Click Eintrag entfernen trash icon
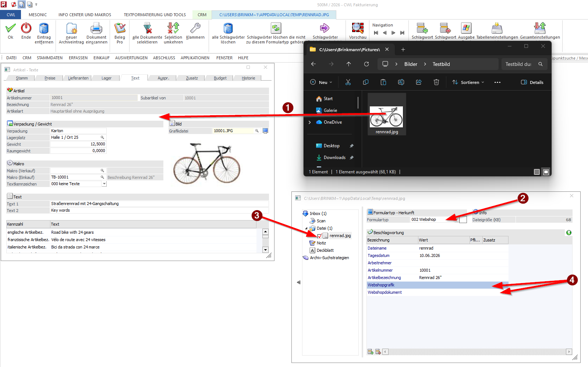 [44, 28]
